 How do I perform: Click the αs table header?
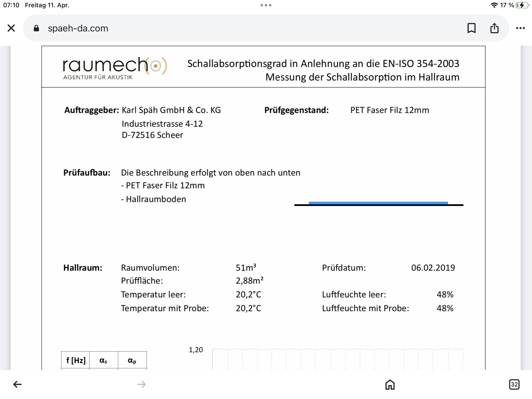pyautogui.click(x=104, y=361)
